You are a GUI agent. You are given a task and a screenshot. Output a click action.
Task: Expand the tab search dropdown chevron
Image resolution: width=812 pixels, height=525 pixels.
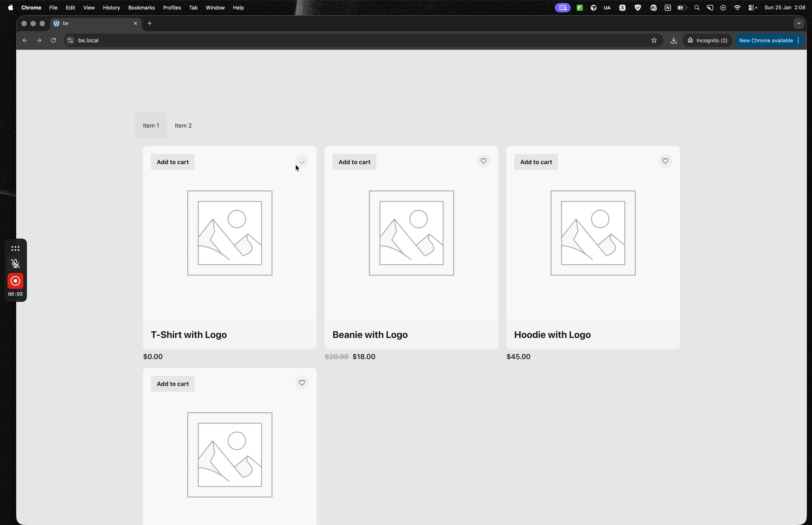pos(799,23)
